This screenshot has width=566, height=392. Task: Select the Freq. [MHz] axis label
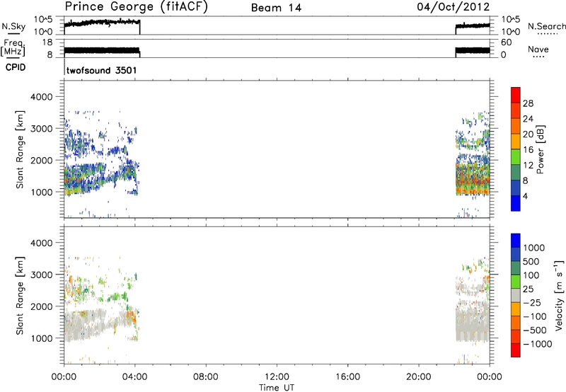[x=13, y=47]
